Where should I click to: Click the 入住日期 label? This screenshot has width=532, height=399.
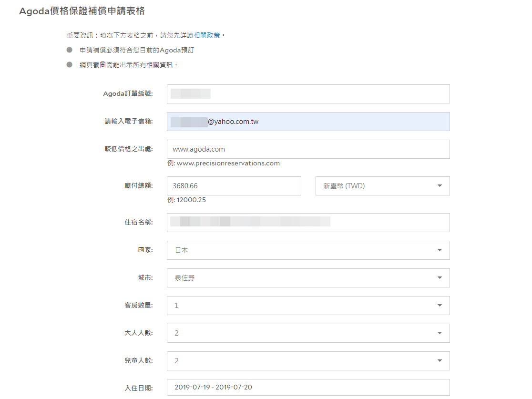[139, 388]
